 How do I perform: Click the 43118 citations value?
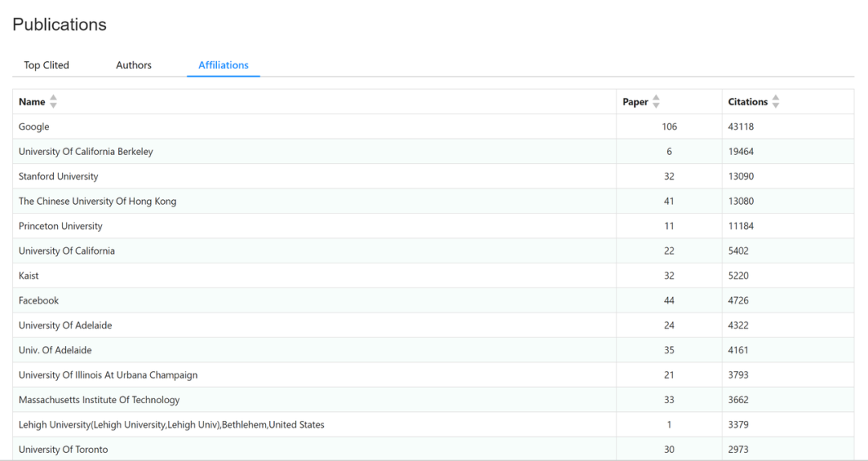pos(741,127)
